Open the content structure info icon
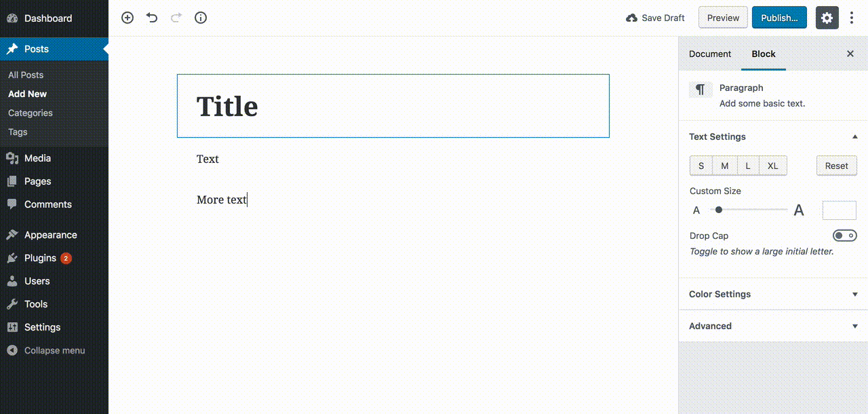Screen dimensions: 868x414 (200, 18)
